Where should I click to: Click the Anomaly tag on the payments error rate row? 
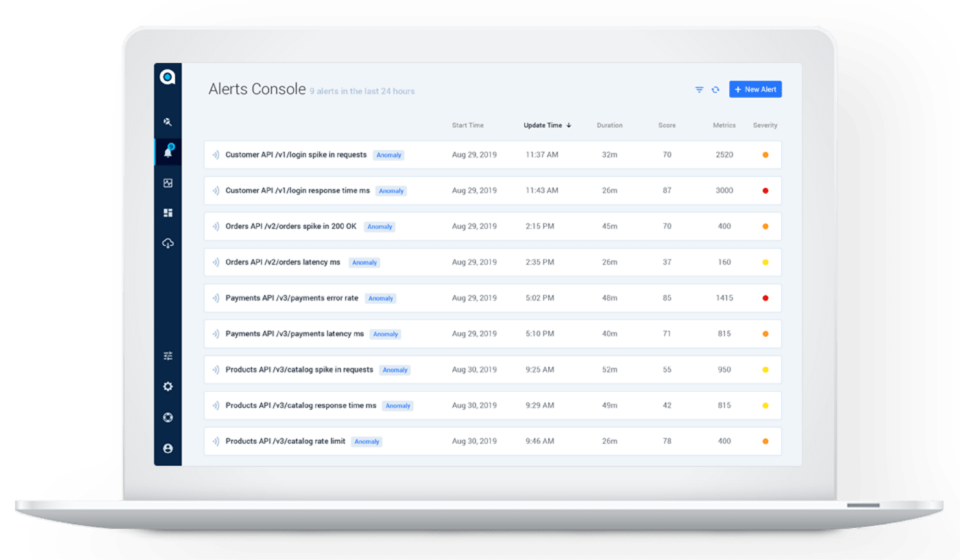(x=381, y=299)
